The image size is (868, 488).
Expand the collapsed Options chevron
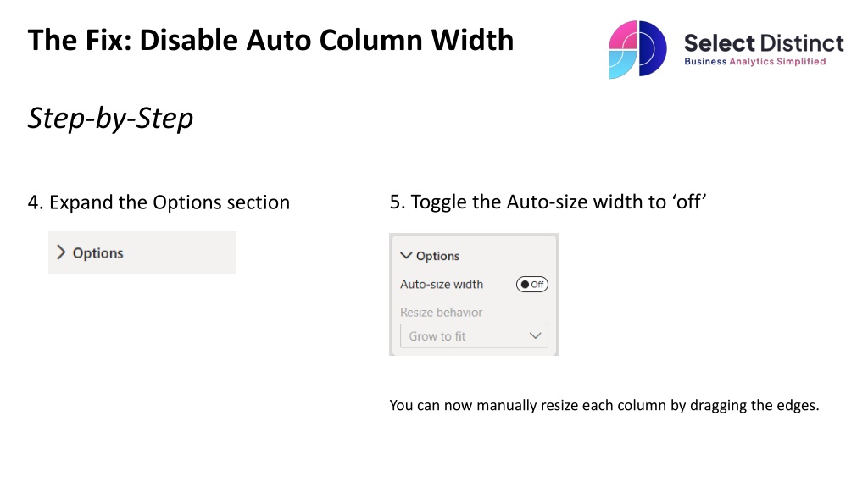[x=61, y=252]
